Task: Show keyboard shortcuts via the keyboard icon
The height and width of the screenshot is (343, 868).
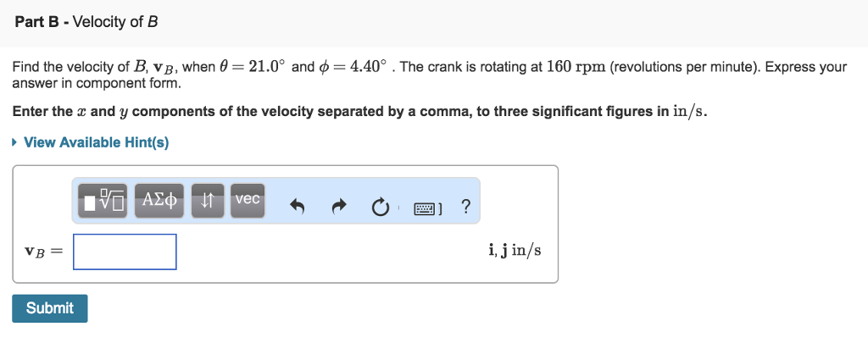Action: point(427,208)
